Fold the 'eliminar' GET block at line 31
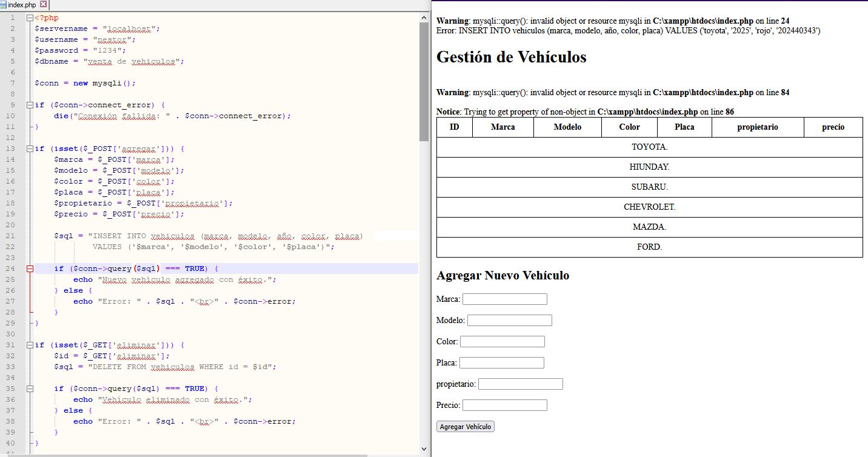The height and width of the screenshot is (457, 868). pos(30,345)
